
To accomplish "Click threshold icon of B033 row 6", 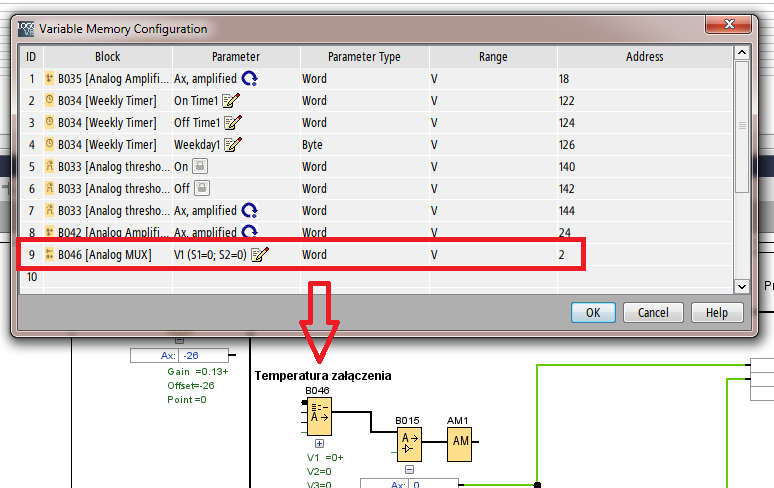I will pyautogui.click(x=49, y=188).
